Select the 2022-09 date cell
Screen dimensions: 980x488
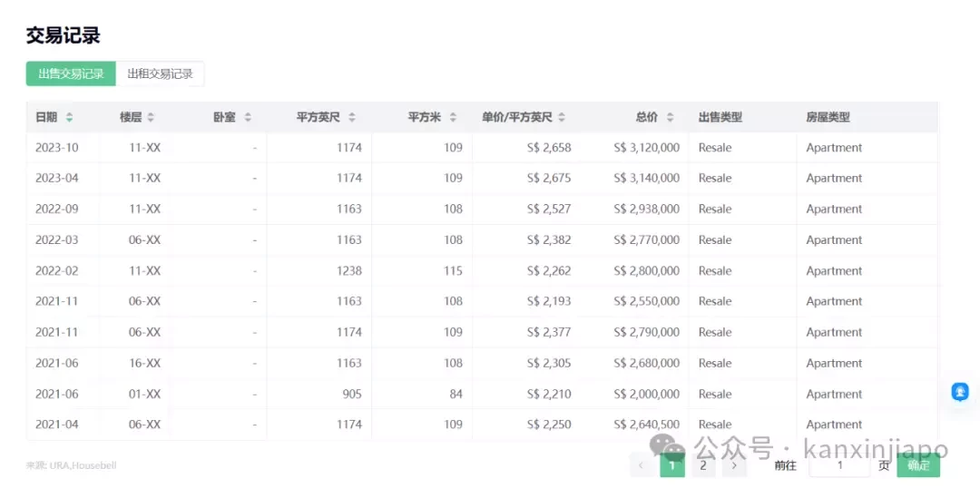[x=57, y=209]
